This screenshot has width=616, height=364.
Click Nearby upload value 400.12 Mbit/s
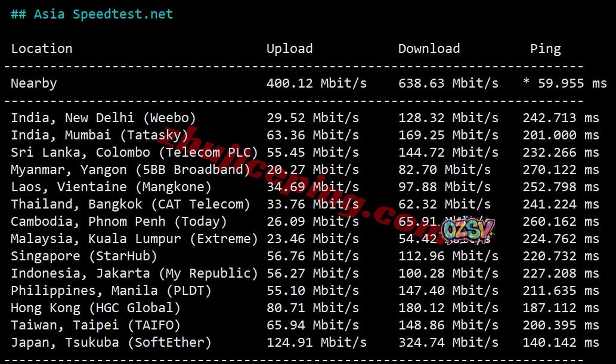(317, 83)
